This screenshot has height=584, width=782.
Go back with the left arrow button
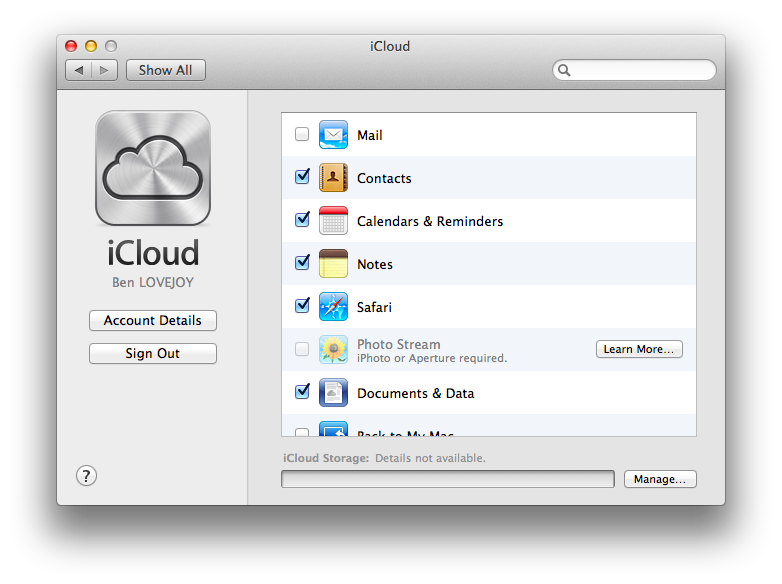pos(78,70)
